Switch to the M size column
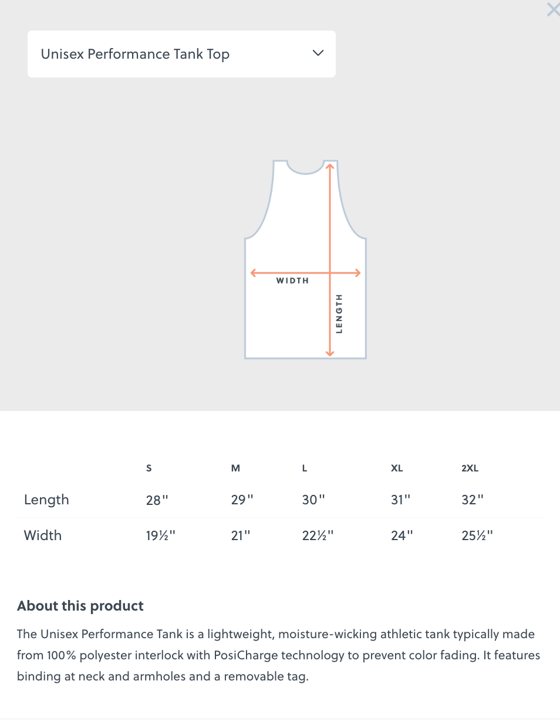 click(x=235, y=468)
